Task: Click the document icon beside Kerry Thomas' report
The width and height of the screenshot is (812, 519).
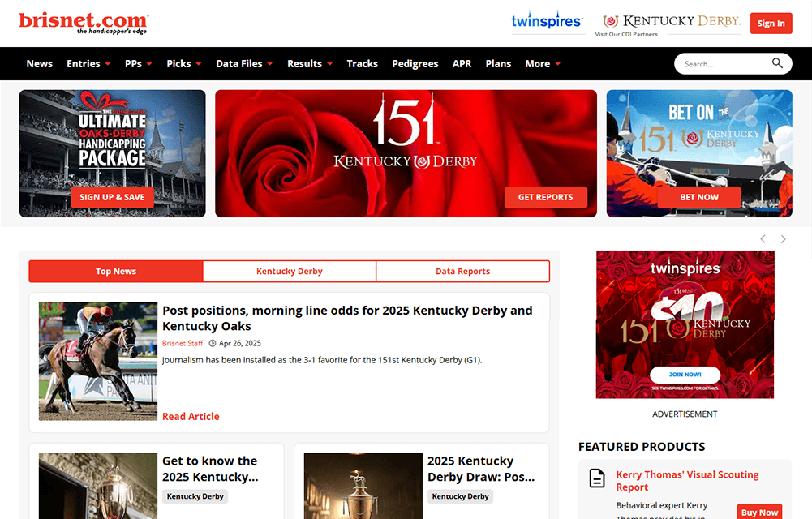Action: 597,478
